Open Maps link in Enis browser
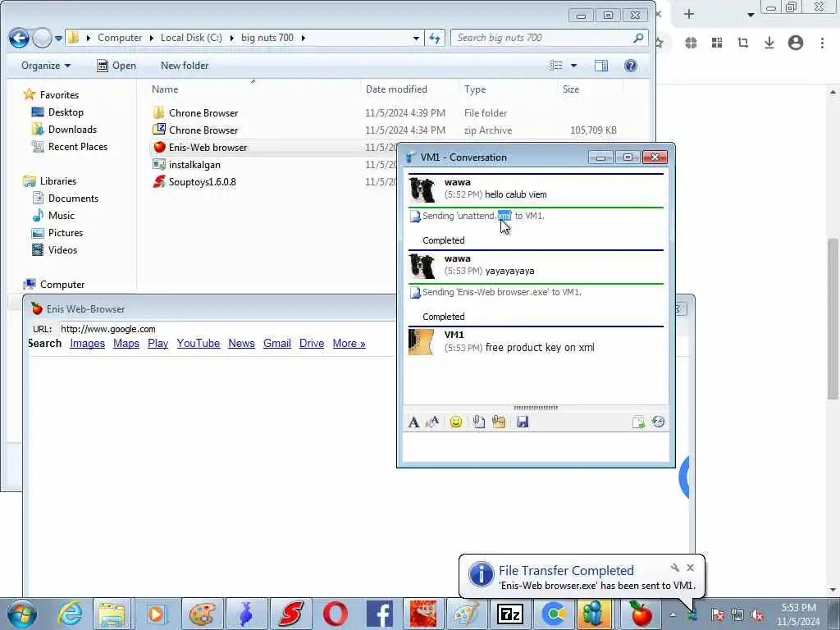840x630 pixels. coord(126,344)
